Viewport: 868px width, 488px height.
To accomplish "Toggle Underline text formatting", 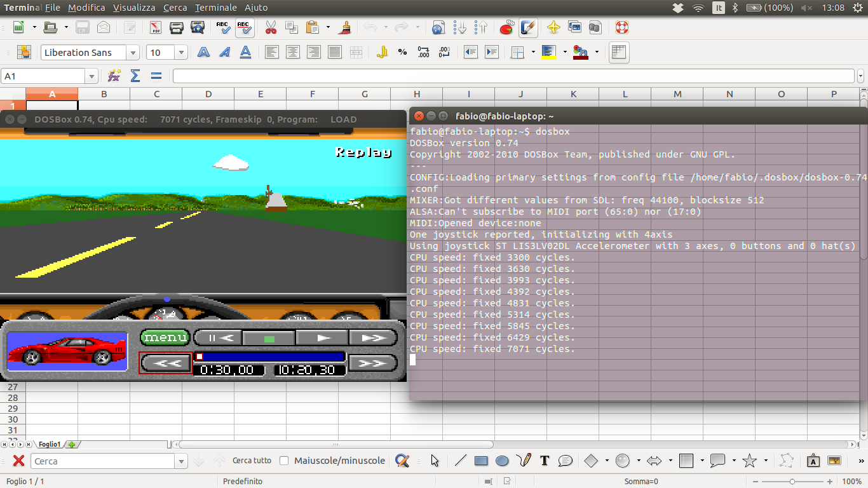I will click(x=245, y=52).
